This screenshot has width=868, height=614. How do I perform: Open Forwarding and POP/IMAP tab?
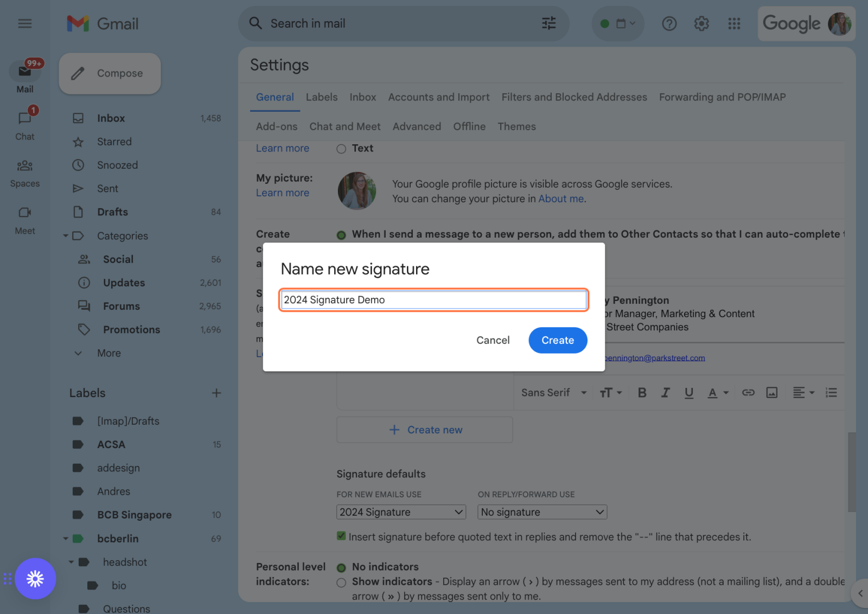point(723,97)
